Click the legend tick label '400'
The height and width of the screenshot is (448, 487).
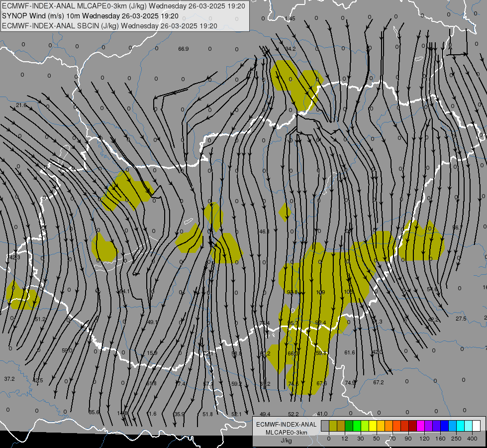(x=472, y=439)
